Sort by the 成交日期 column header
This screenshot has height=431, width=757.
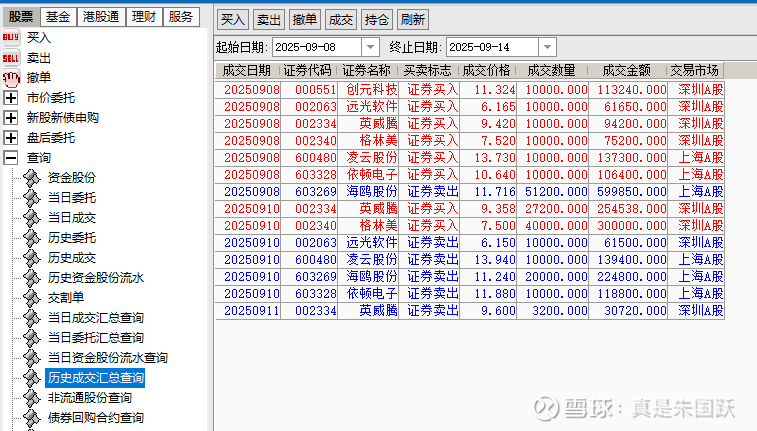point(247,71)
